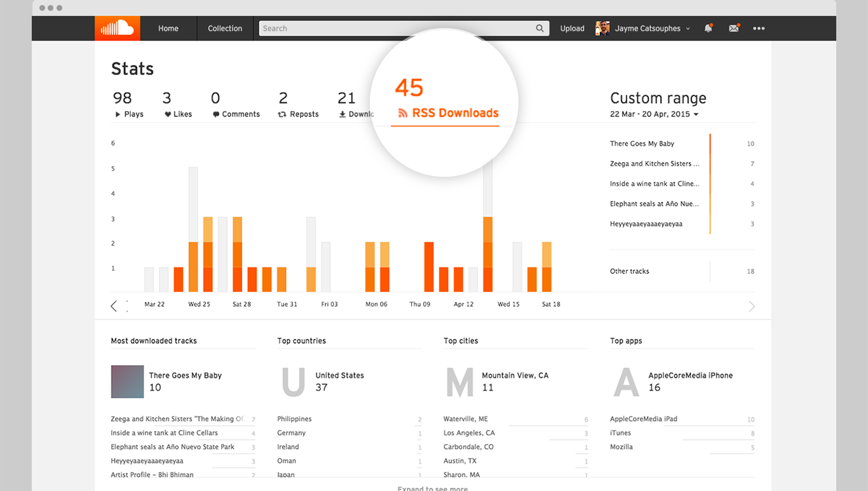Click the left chevron to scroll the chart
The width and height of the screenshot is (868, 491).
coord(114,306)
